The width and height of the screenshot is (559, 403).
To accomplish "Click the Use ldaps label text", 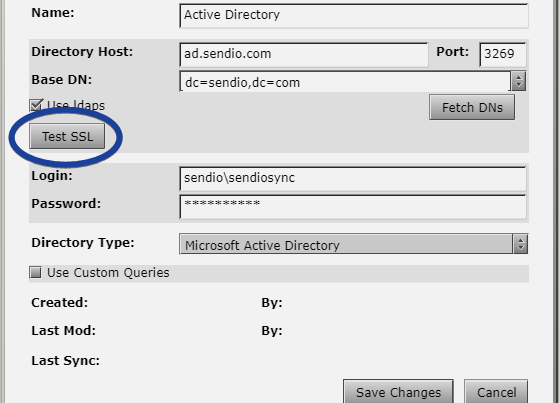I will (x=76, y=105).
